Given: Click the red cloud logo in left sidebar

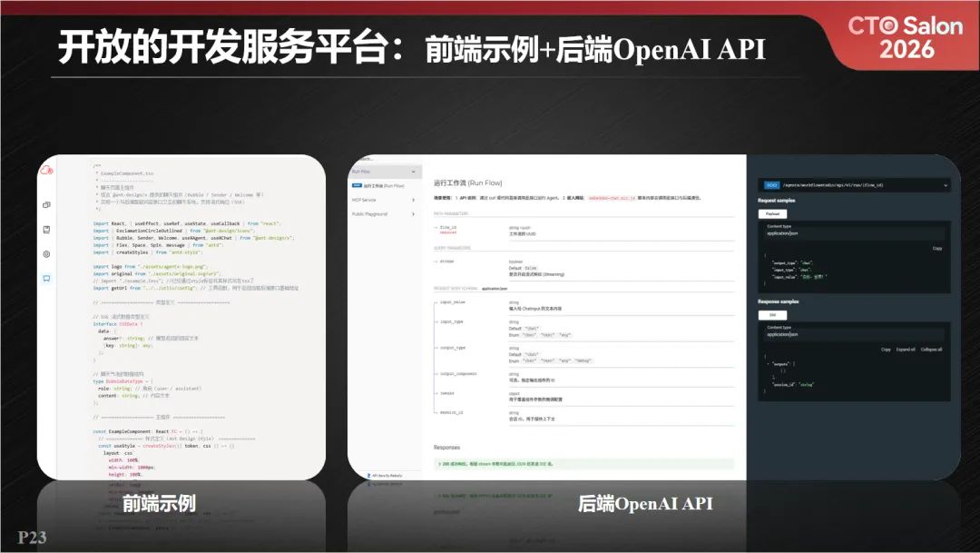Looking at the screenshot, I should tap(46, 170).
